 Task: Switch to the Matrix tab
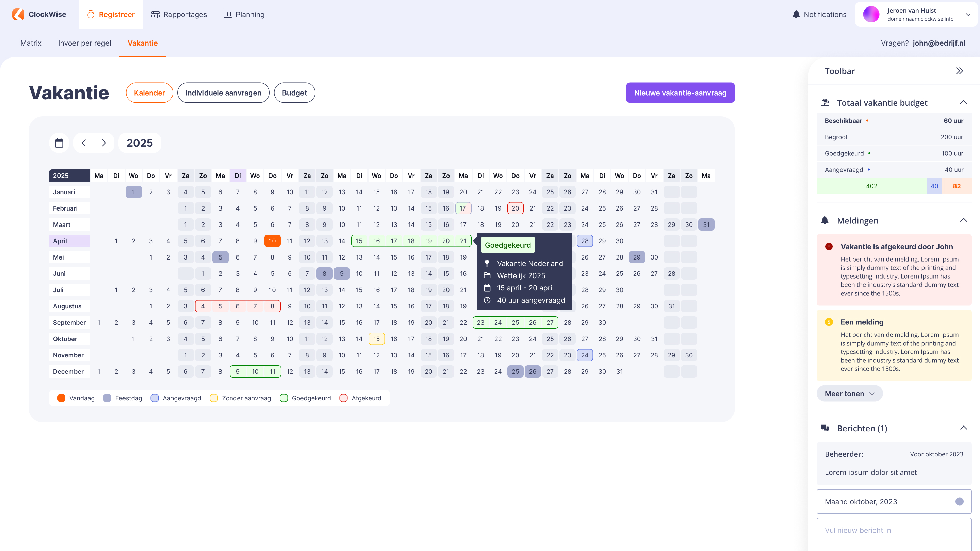tap(31, 43)
